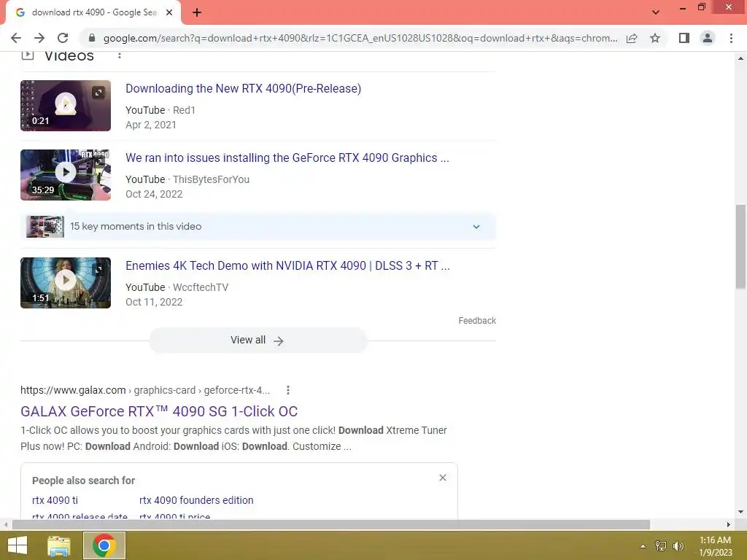Close the 'People also search for' box
The image size is (747, 560).
tap(443, 478)
